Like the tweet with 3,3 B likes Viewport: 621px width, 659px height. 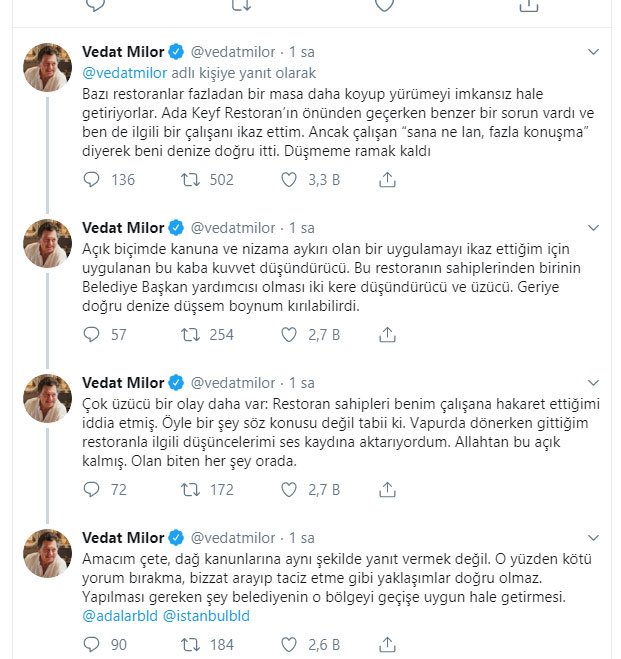tap(289, 180)
